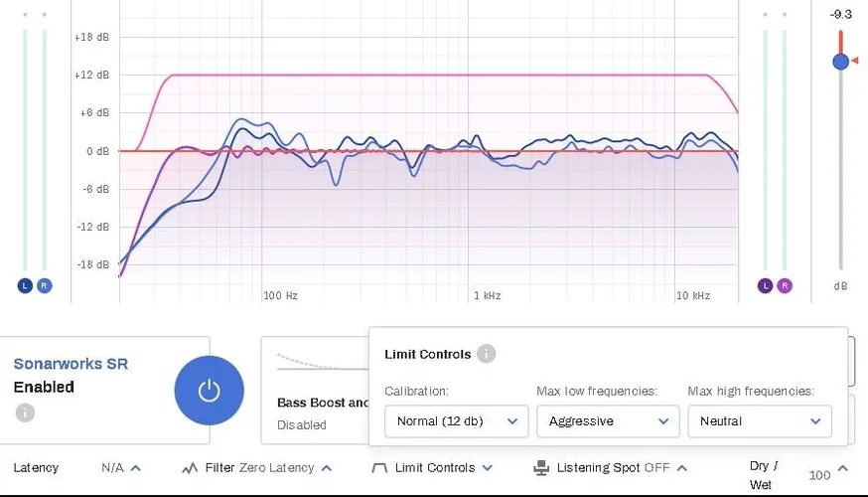Viewport: 868px width, 497px height.
Task: Click the left input channel R badge
Action: 45,286
